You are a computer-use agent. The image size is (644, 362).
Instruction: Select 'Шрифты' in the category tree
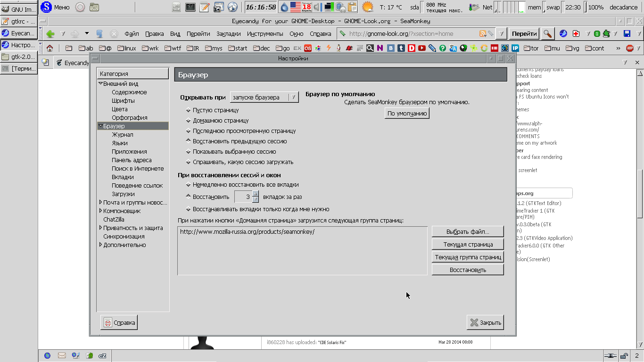pos(123,101)
